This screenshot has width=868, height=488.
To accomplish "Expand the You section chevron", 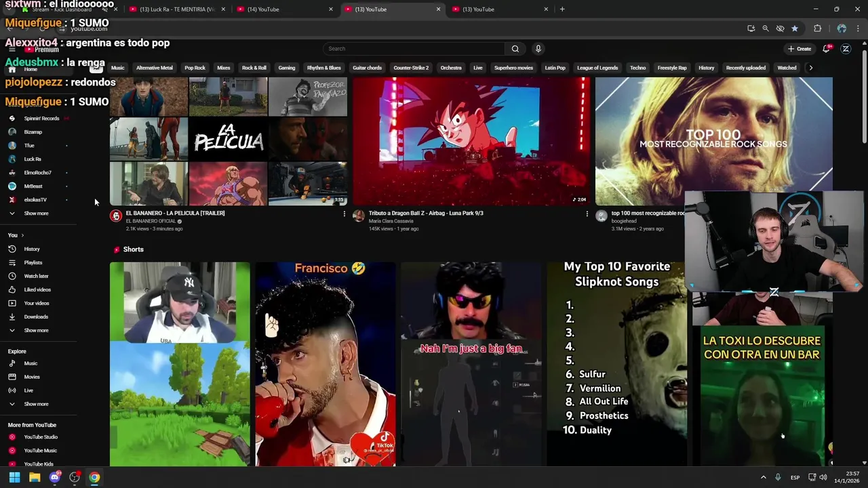I will tap(22, 235).
